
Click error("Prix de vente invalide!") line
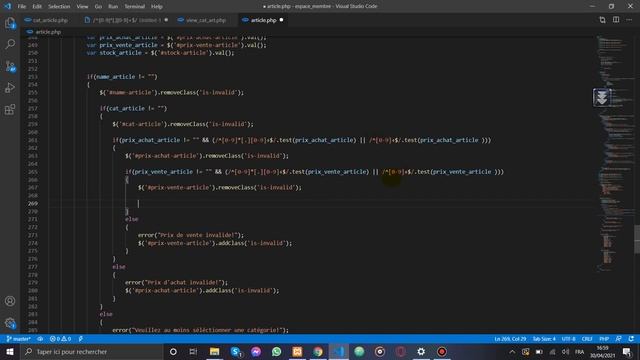pyautogui.click(x=191, y=235)
